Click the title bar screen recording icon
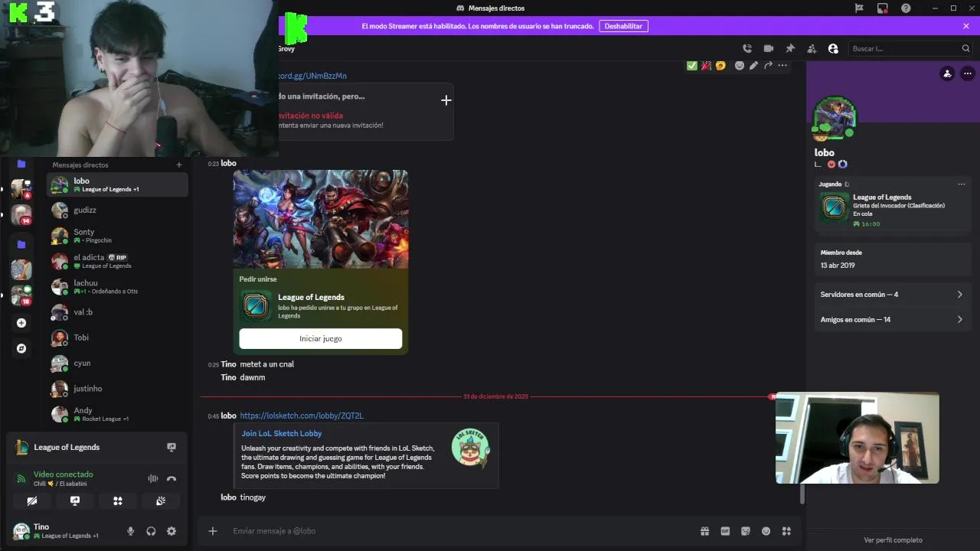The width and height of the screenshot is (980, 551). coord(883,8)
